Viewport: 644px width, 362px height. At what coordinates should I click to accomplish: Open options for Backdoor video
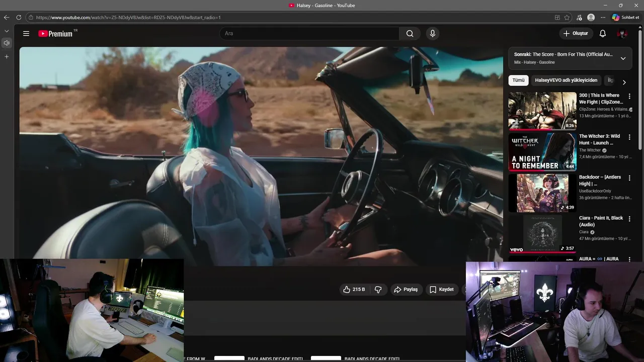point(629,178)
